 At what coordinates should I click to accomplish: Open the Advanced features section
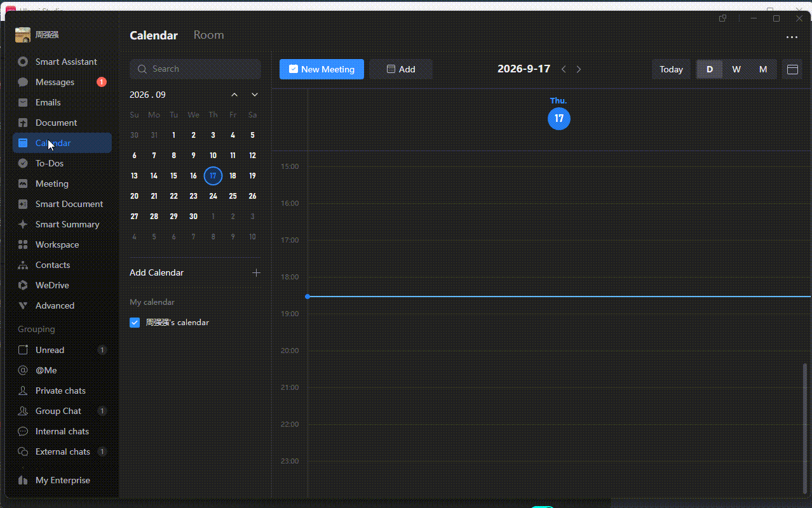point(62,305)
